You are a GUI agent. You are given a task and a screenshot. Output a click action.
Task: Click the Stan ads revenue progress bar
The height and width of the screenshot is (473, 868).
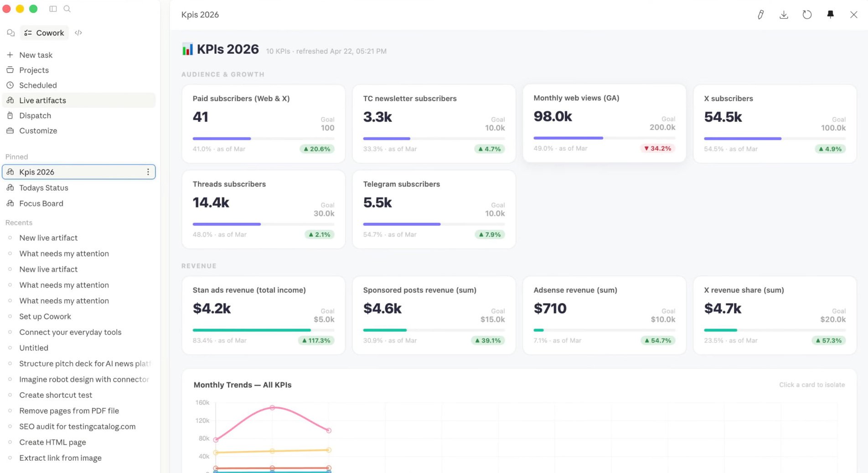(x=263, y=330)
